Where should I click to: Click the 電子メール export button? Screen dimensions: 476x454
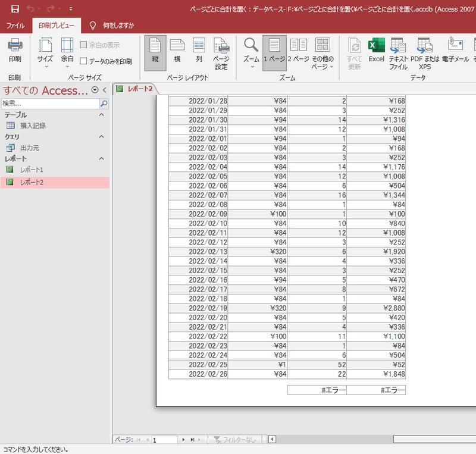(455, 51)
